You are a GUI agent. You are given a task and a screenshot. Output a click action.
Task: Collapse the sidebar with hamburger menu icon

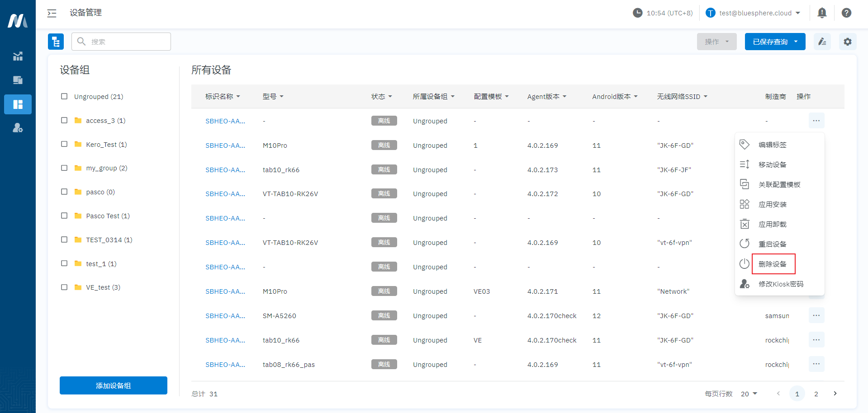(52, 13)
